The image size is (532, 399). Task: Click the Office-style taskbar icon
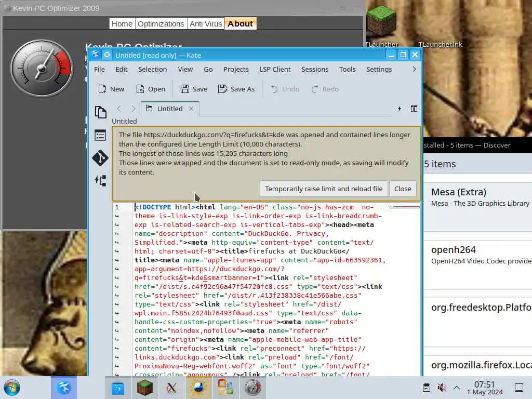(x=225, y=388)
